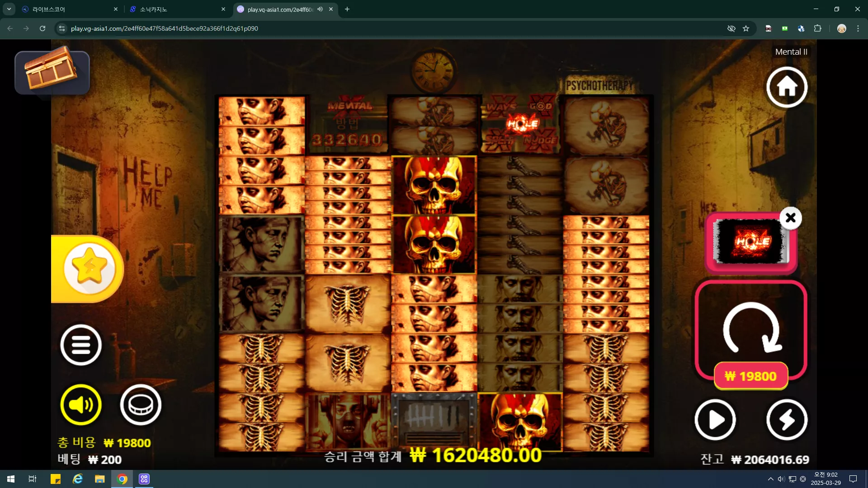Open the Extensions puzzle menu
This screenshot has width=868, height=488.
click(817, 28)
